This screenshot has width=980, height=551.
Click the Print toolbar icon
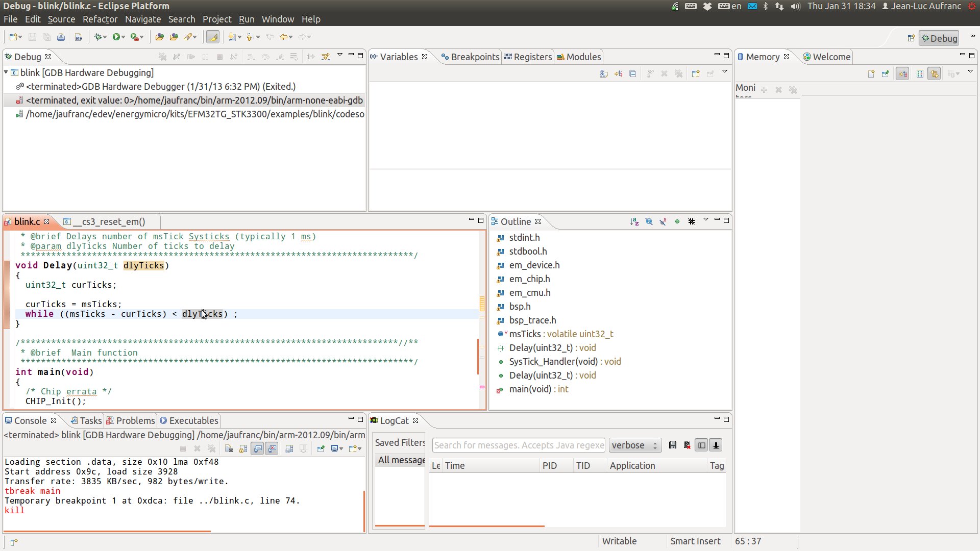point(61,37)
